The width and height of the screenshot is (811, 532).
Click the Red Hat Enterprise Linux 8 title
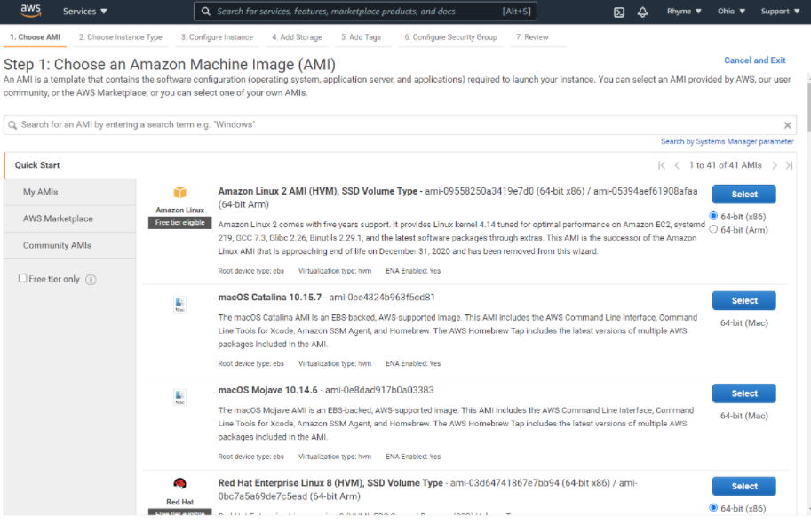[x=330, y=483]
